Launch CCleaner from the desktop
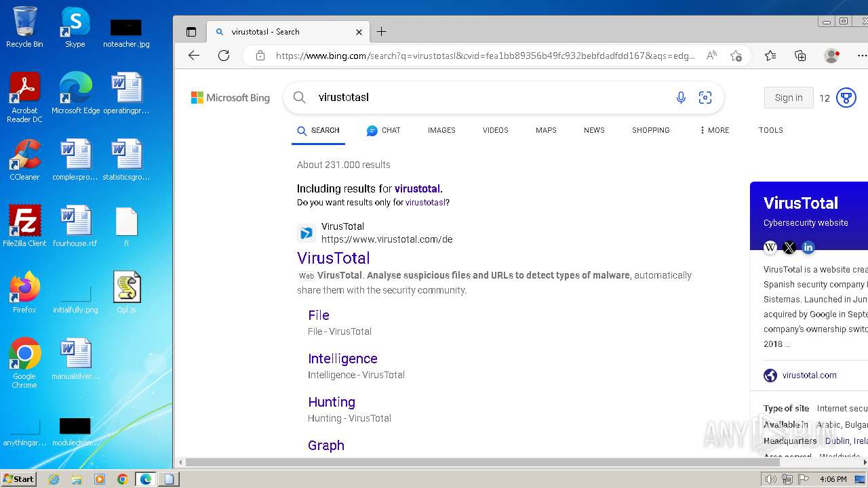 coord(24,160)
